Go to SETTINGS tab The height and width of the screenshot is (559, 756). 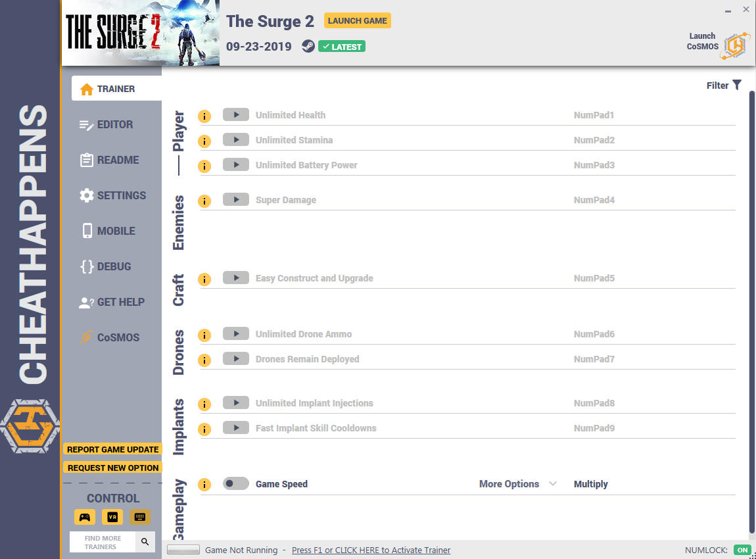click(x=112, y=195)
